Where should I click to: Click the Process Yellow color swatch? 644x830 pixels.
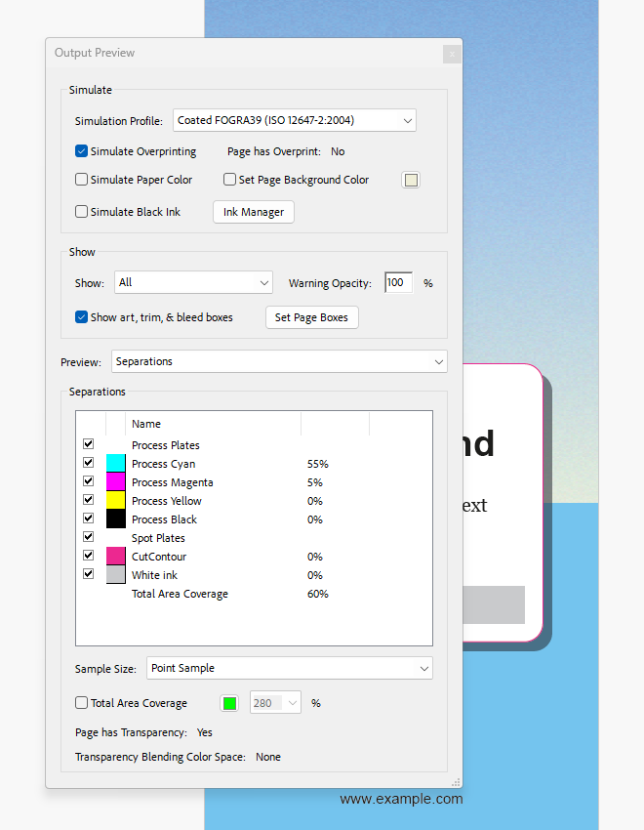point(116,500)
